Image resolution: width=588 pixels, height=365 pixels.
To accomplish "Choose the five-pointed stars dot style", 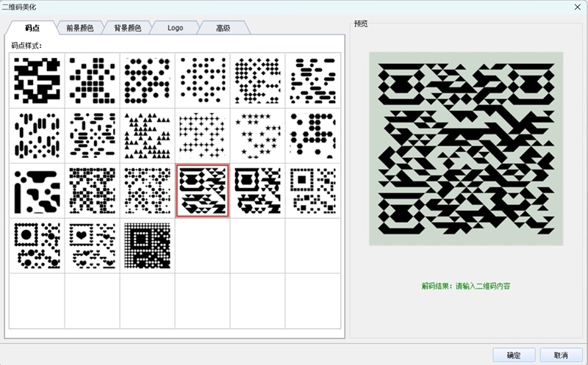I will click(257, 135).
